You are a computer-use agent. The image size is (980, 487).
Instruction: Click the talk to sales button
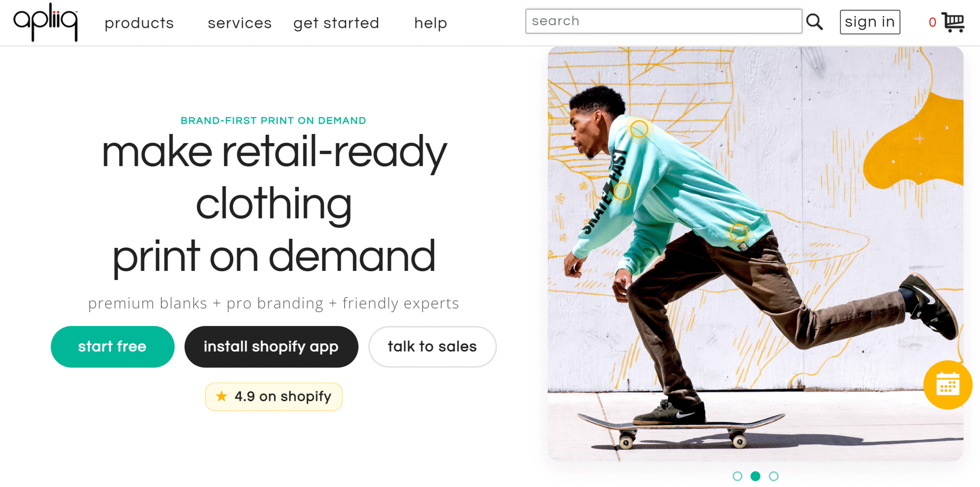432,347
